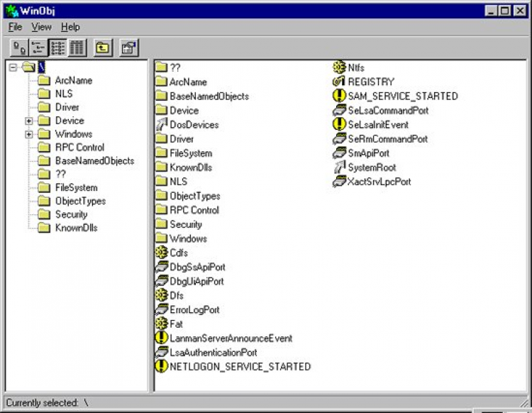This screenshot has width=532, height=413.
Task: Click the SeLsaCommandPort port icon
Action: pos(339,110)
